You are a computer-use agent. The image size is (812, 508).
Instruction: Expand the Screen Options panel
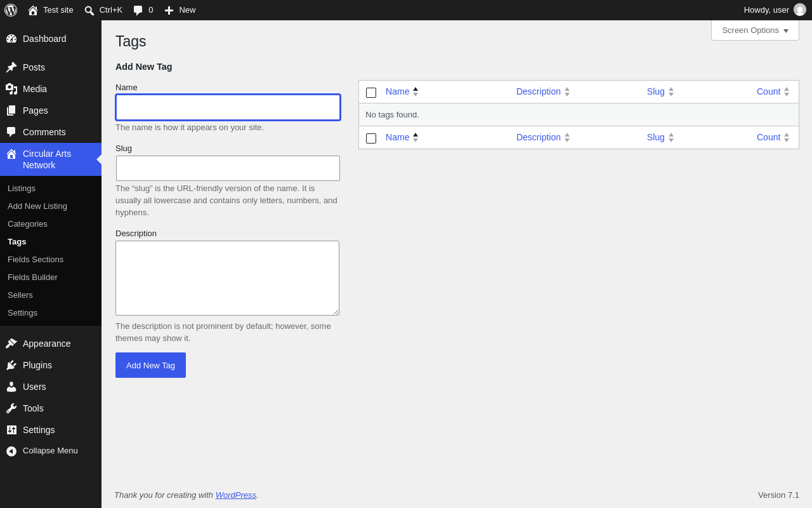755,30
